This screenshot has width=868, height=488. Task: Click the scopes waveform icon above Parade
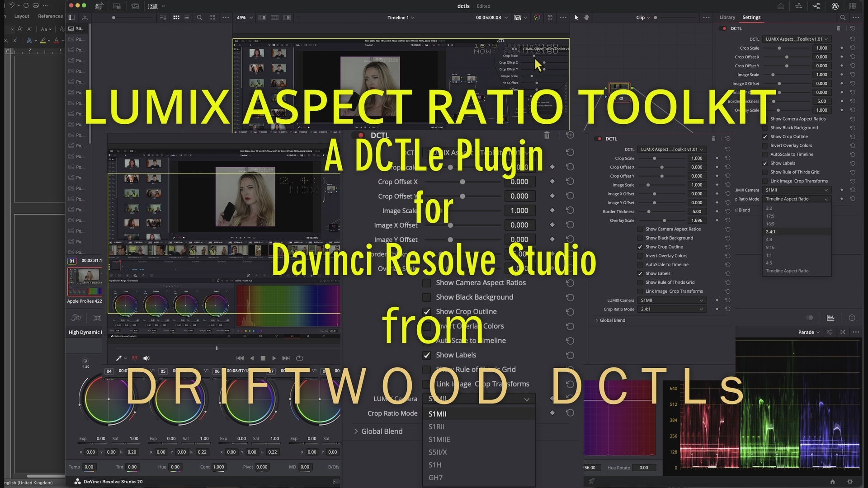point(830,318)
